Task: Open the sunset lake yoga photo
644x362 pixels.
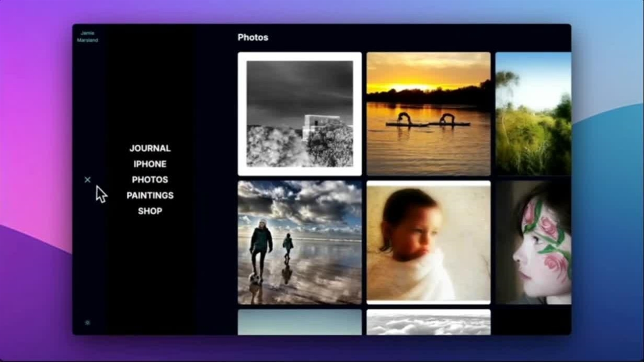Action: click(428, 114)
